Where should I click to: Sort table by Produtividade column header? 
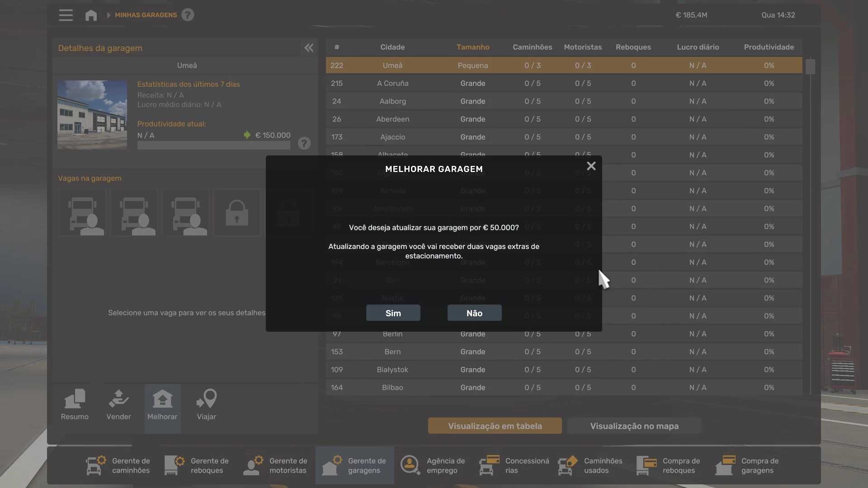(769, 47)
